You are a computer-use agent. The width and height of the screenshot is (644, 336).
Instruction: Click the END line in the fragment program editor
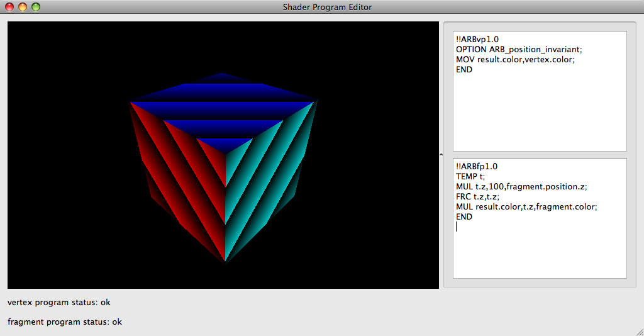pyautogui.click(x=464, y=217)
